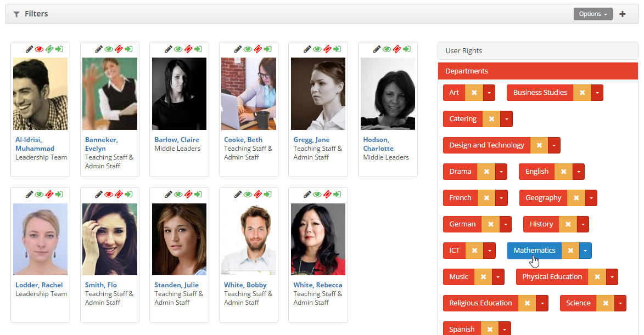
Task: Remove Geography with its orange X button
Action: [576, 198]
